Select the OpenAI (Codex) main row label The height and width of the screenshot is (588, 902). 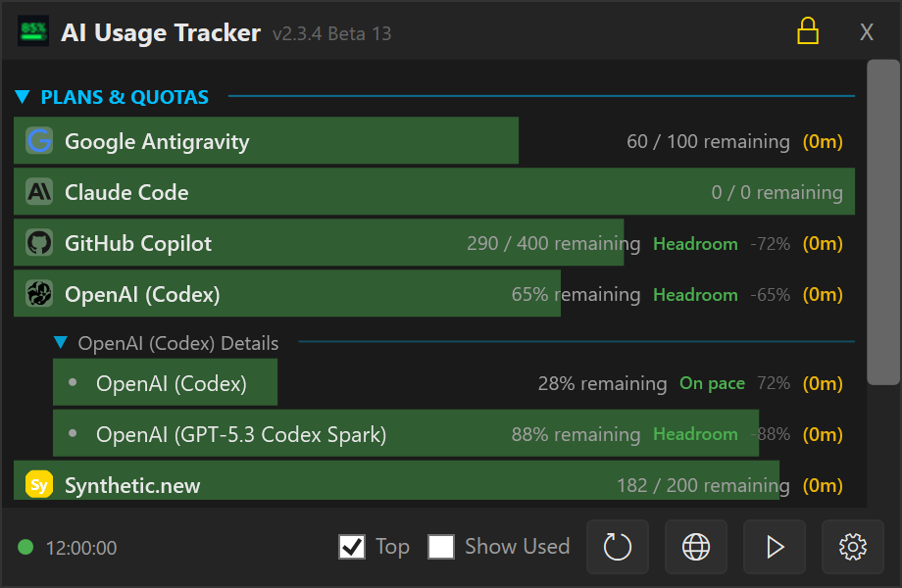pyautogui.click(x=142, y=294)
